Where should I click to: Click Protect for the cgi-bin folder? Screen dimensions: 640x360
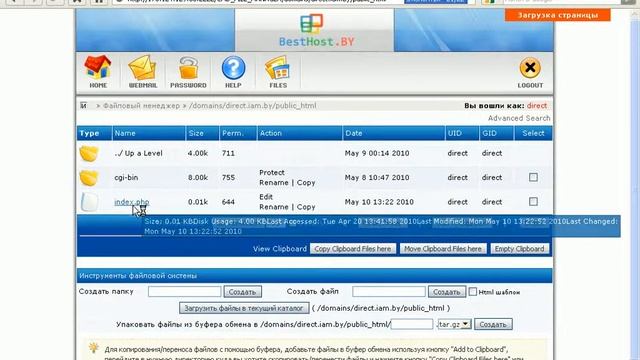pos(272,172)
